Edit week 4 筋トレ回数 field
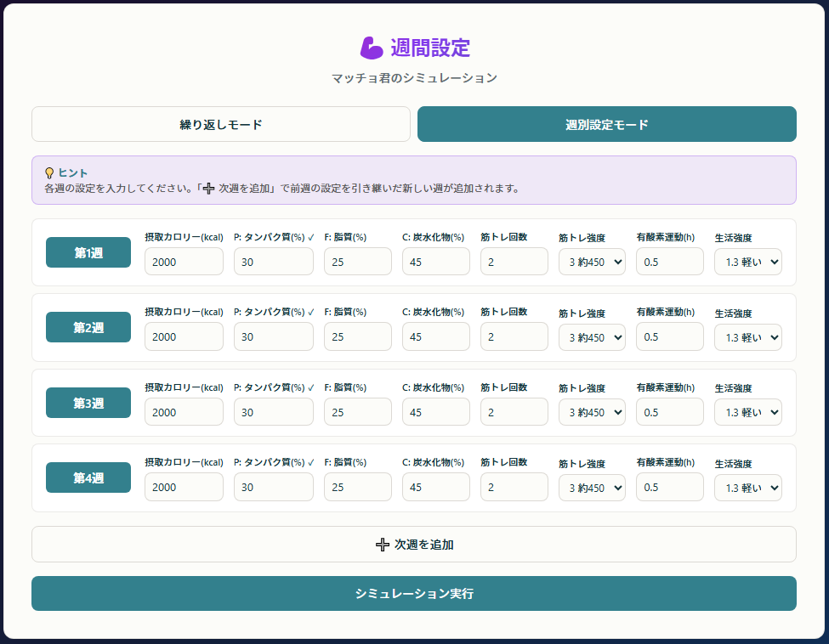Viewport: 829px width, 644px height. [x=514, y=487]
